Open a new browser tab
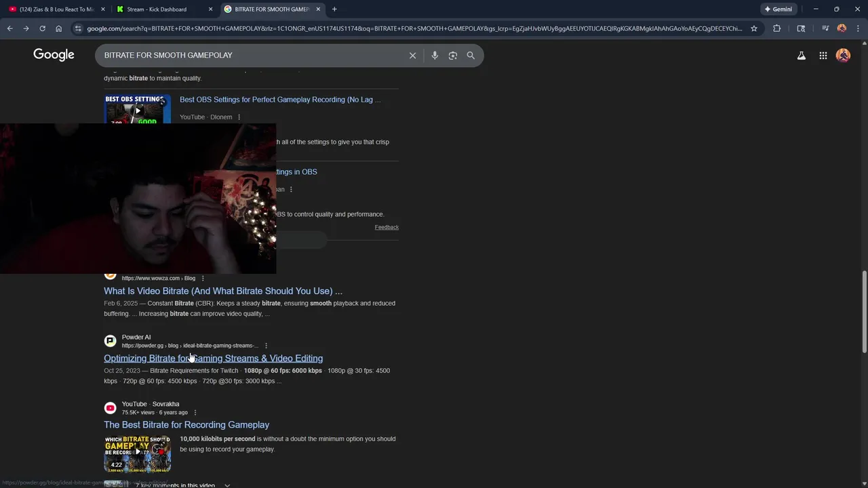The height and width of the screenshot is (488, 868). tap(334, 9)
